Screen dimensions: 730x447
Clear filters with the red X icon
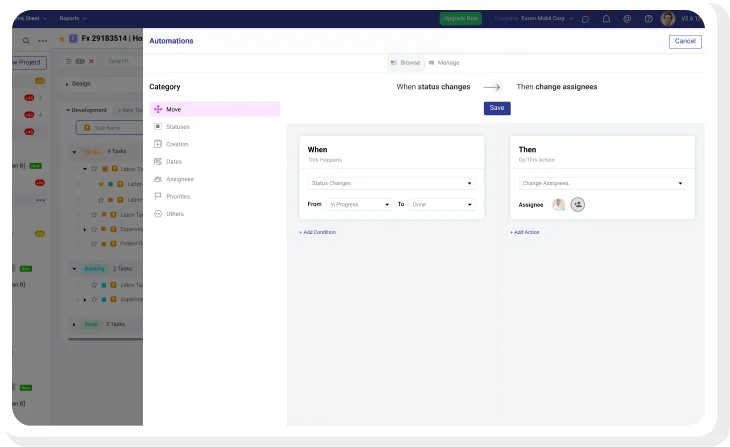[91, 61]
